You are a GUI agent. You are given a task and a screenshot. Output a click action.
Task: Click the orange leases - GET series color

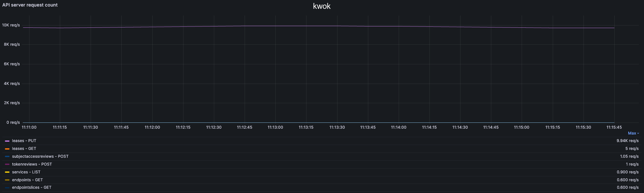click(7, 149)
